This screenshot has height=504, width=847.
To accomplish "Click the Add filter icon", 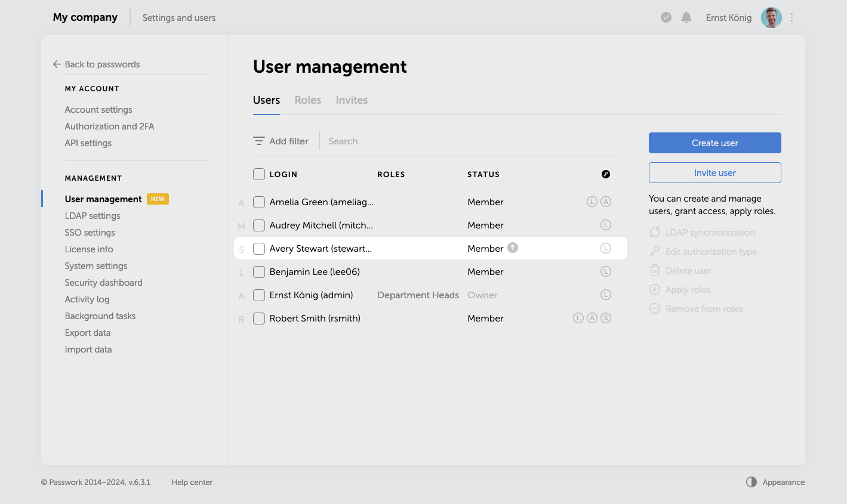I will [259, 141].
